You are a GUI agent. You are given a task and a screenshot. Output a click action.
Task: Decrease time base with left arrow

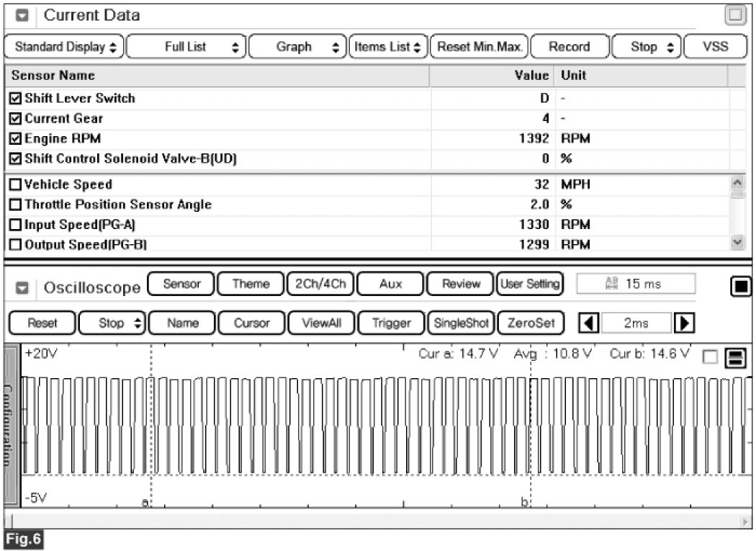tap(588, 323)
